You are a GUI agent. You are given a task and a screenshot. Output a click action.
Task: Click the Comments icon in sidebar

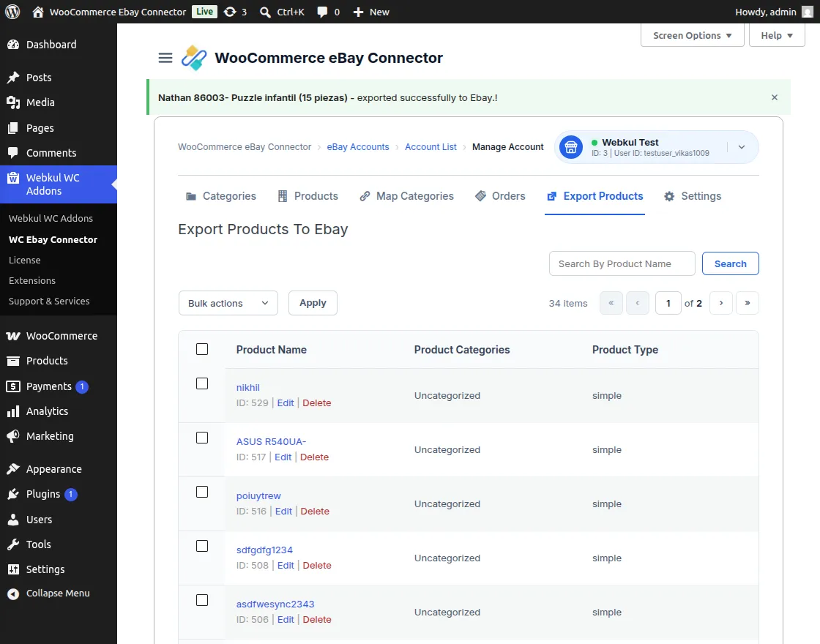point(13,153)
